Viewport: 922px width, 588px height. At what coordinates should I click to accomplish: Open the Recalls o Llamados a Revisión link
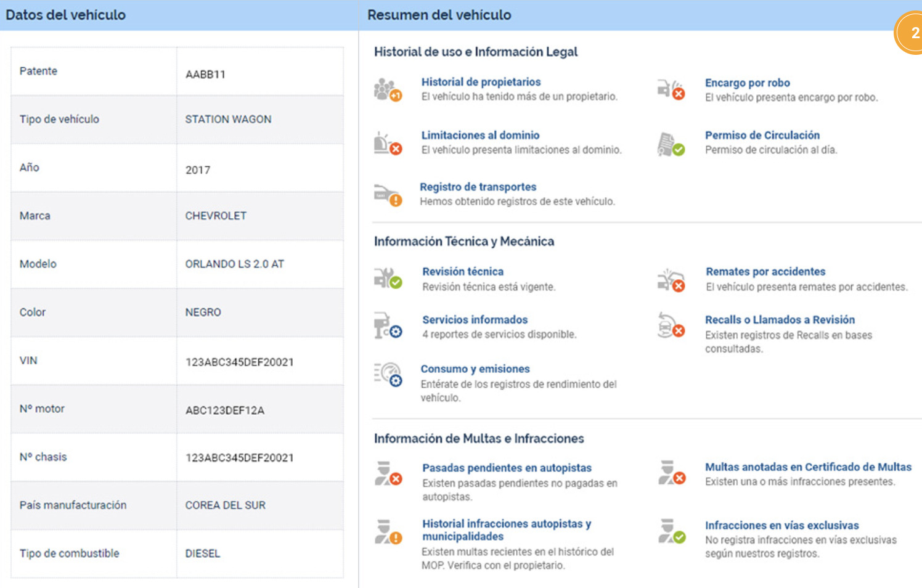tap(780, 320)
